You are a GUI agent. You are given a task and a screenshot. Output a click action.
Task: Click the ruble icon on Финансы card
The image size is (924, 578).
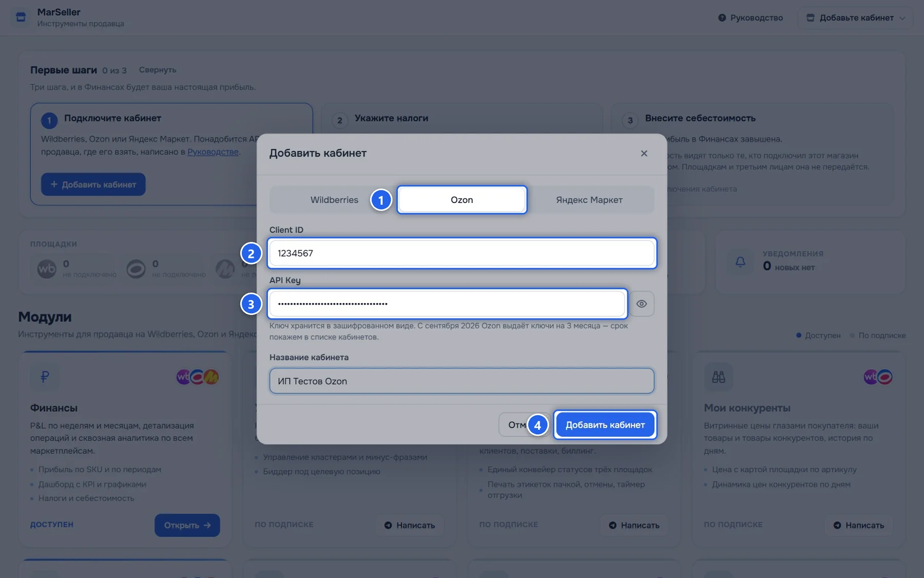click(45, 377)
